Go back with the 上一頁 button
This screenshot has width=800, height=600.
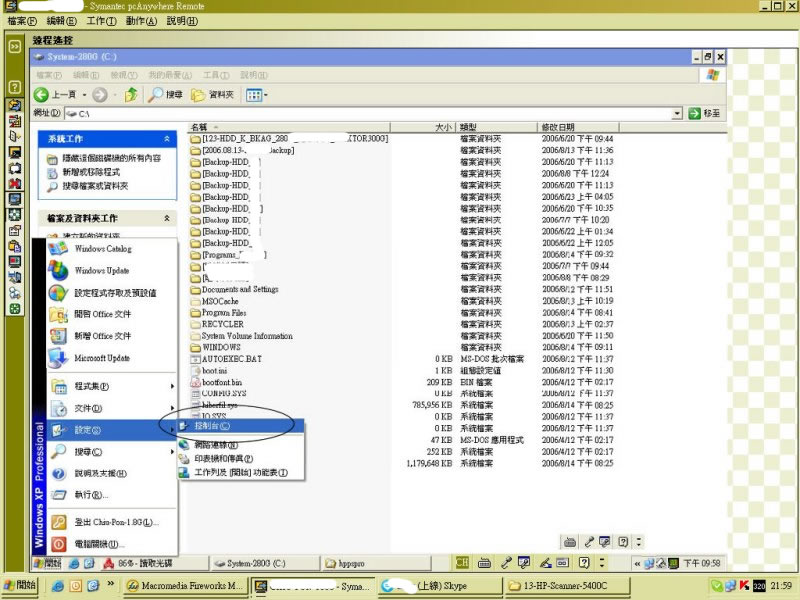click(55, 94)
